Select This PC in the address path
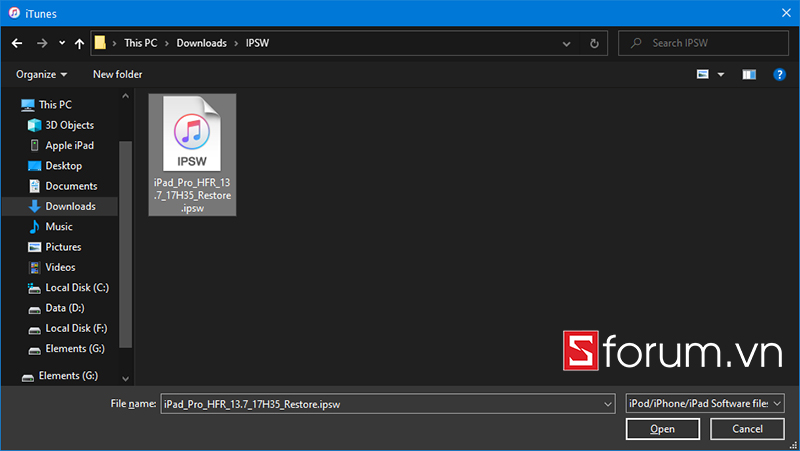The height and width of the screenshot is (451, 800). point(141,43)
